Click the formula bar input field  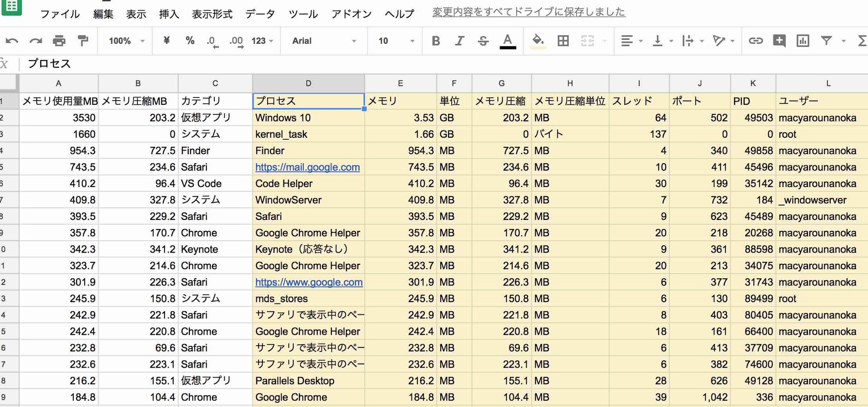point(443,64)
